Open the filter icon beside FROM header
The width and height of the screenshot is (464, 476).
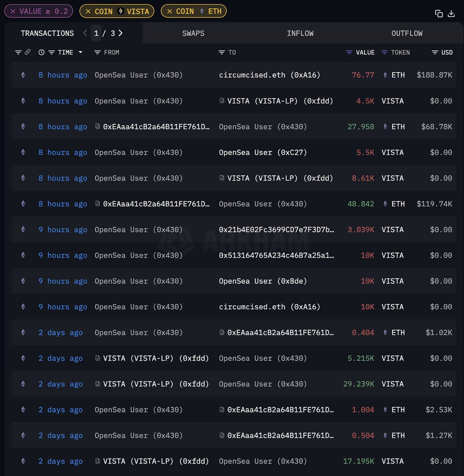pyautogui.click(x=98, y=52)
